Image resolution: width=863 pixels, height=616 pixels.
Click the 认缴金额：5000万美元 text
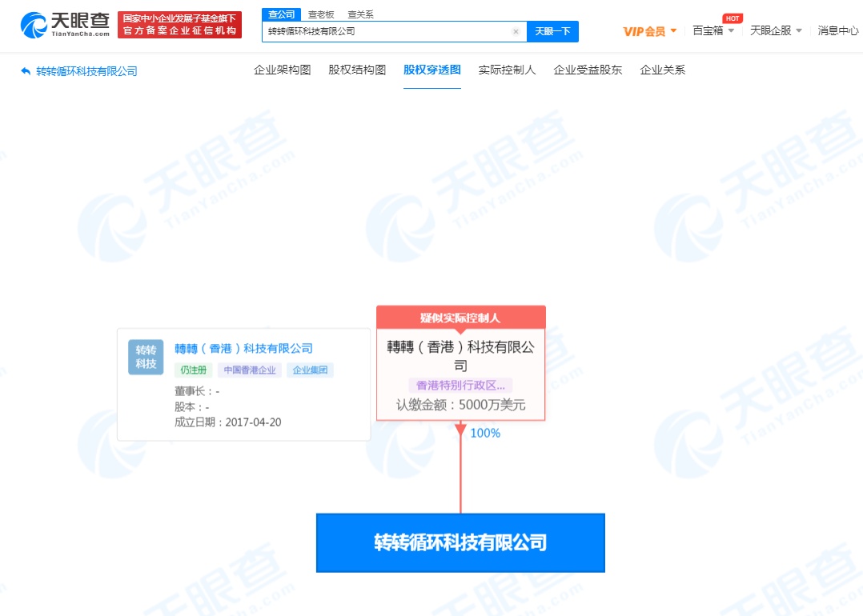click(460, 405)
